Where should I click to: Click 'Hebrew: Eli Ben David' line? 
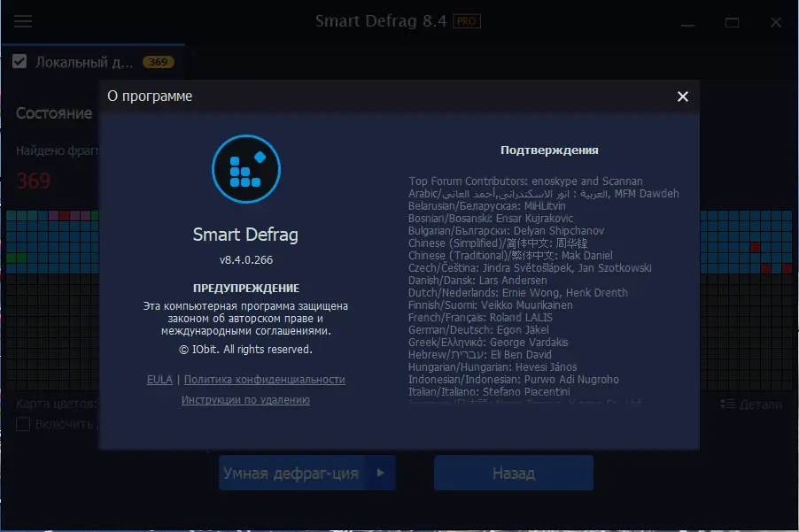[479, 354]
